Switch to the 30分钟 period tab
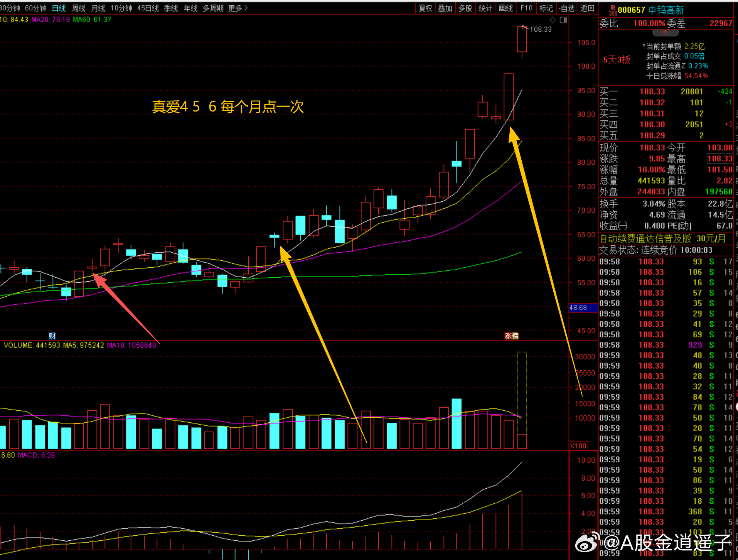738x560 pixels. 10,8
